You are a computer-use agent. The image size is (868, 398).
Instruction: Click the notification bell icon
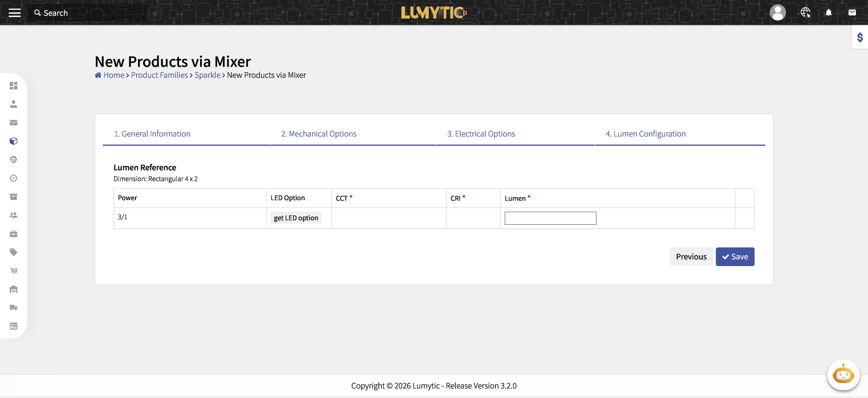click(x=829, y=13)
